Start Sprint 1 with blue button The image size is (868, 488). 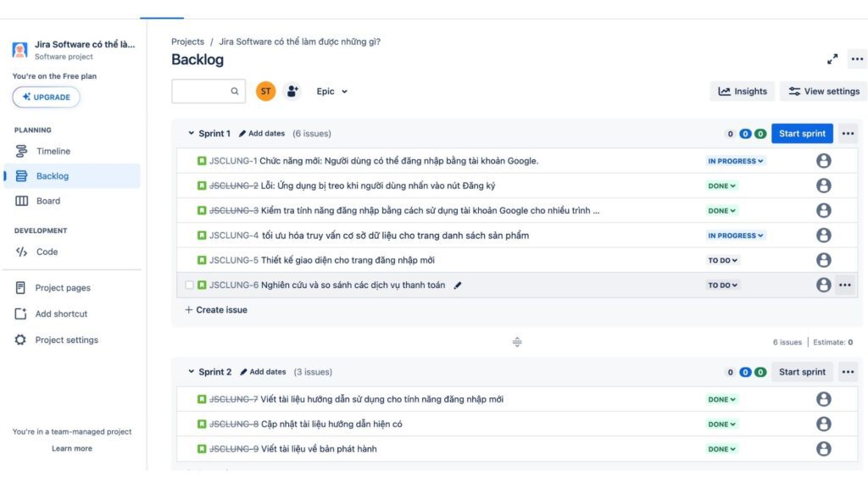pyautogui.click(x=802, y=133)
